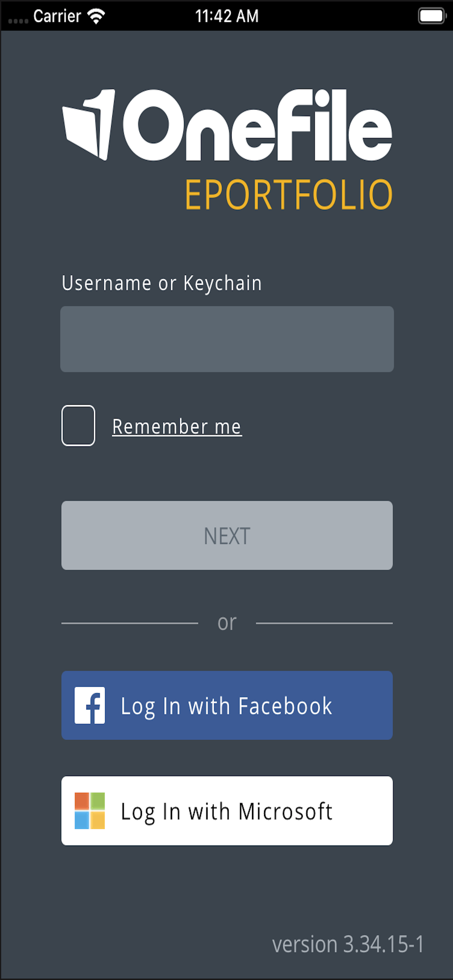Choose Log In with Microsoft

point(227,810)
